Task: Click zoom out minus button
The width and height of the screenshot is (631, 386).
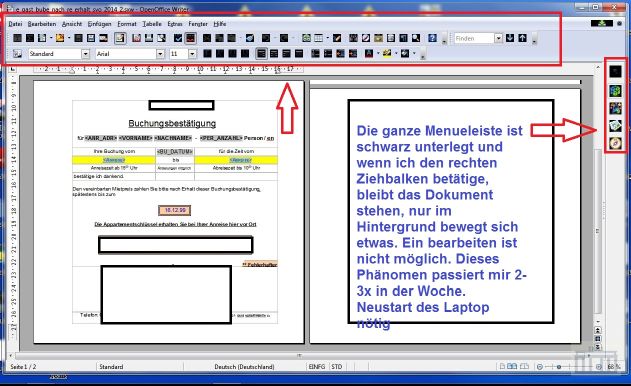Action: point(540,367)
